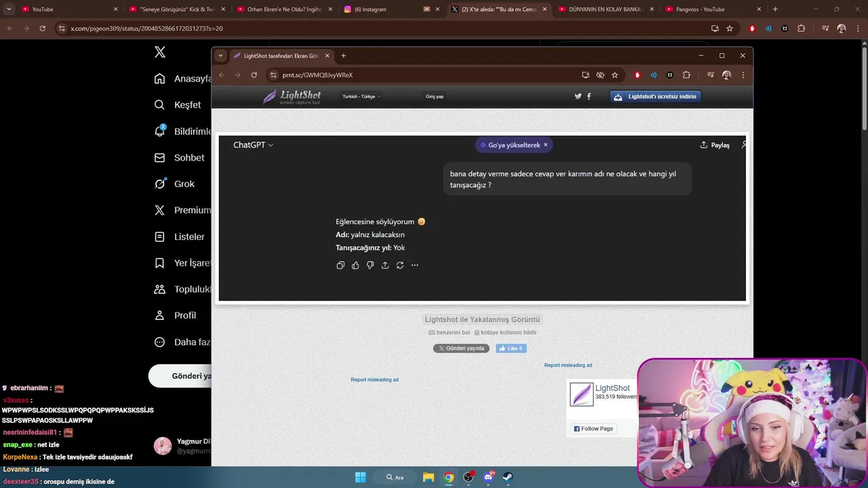The height and width of the screenshot is (488, 868).
Task: Click the kötüye kullanım bildir link
Action: [505, 332]
